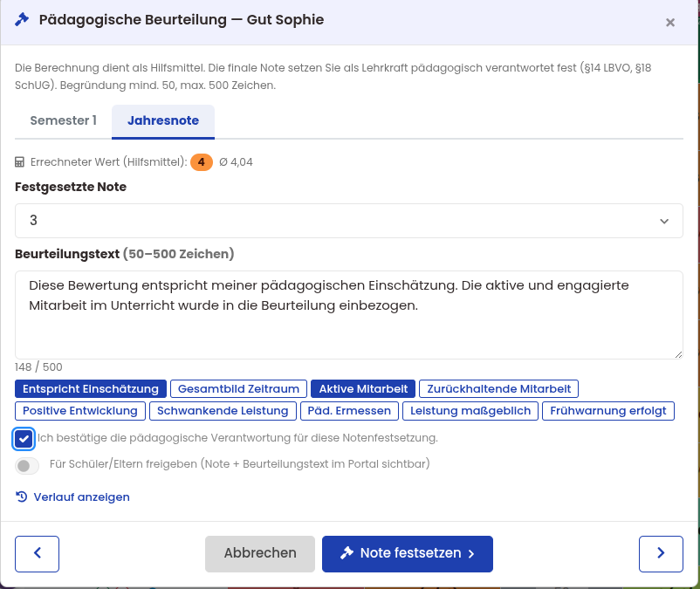Screen dimensions: 700x589
Task: Confirm with Note festsetzen button
Action: [x=407, y=554]
